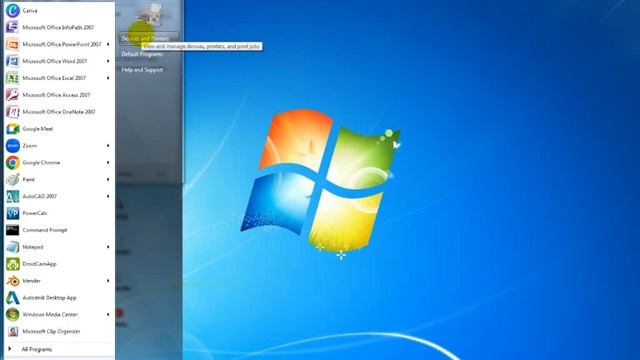Viewport: 640px width, 360px height.
Task: Expand PowerPoint 2007 recent files arrow
Action: point(108,44)
